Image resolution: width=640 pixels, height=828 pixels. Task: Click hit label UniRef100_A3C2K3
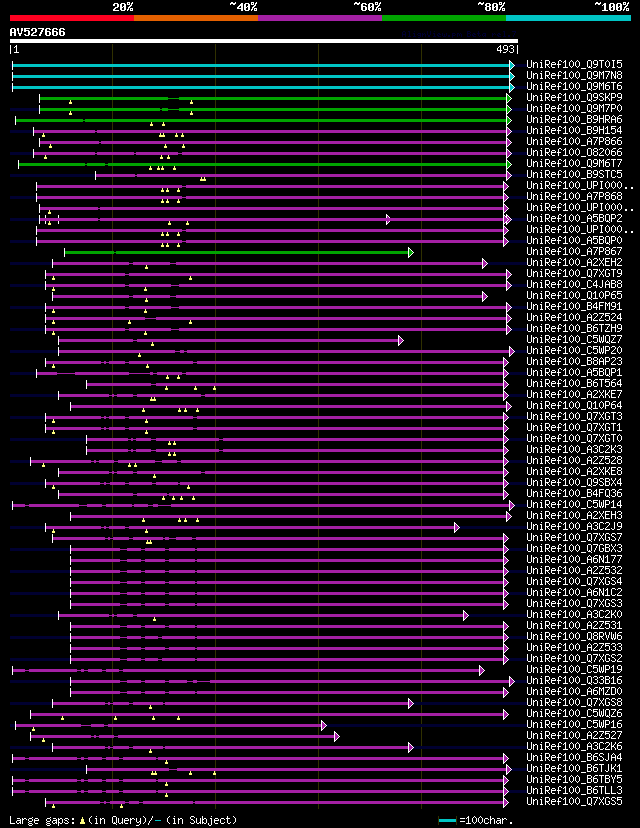pos(574,449)
